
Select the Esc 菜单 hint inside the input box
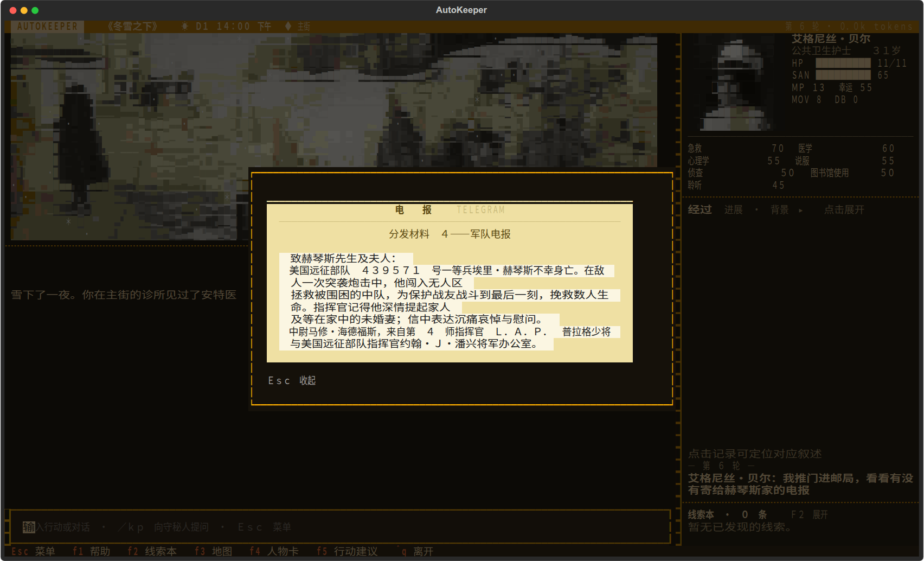(265, 527)
